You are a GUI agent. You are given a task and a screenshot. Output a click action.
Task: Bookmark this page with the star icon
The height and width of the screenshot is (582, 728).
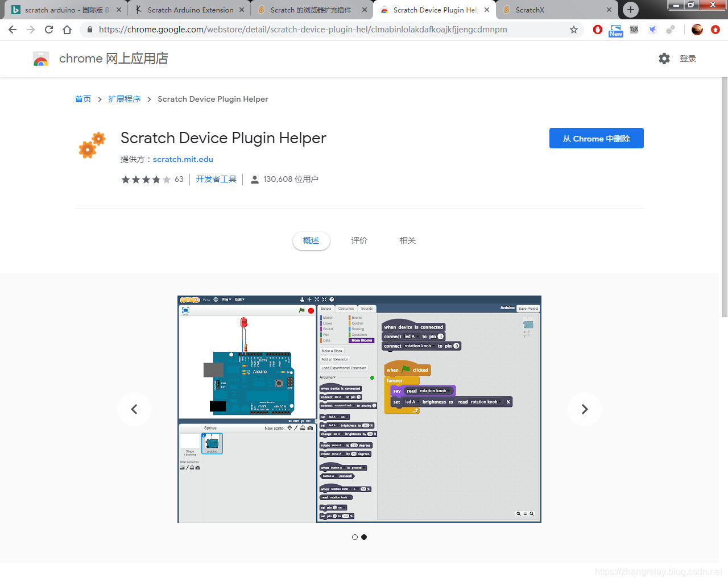[x=574, y=30]
